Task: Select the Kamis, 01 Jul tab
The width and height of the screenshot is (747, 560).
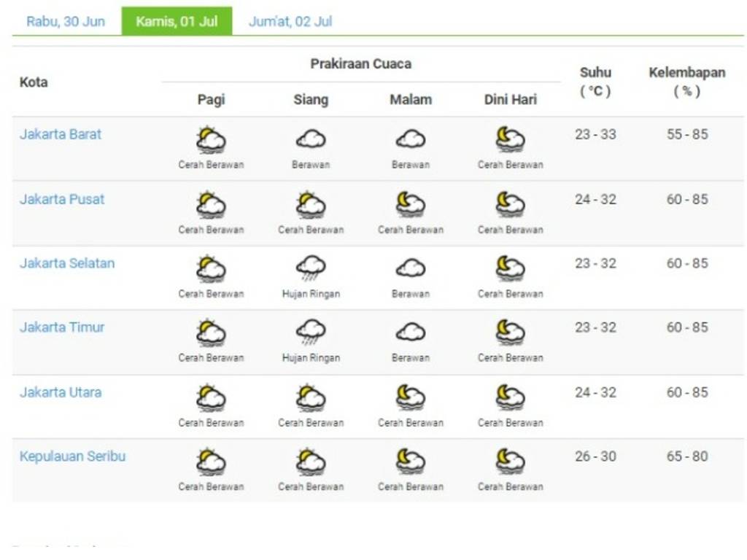Action: 177,21
